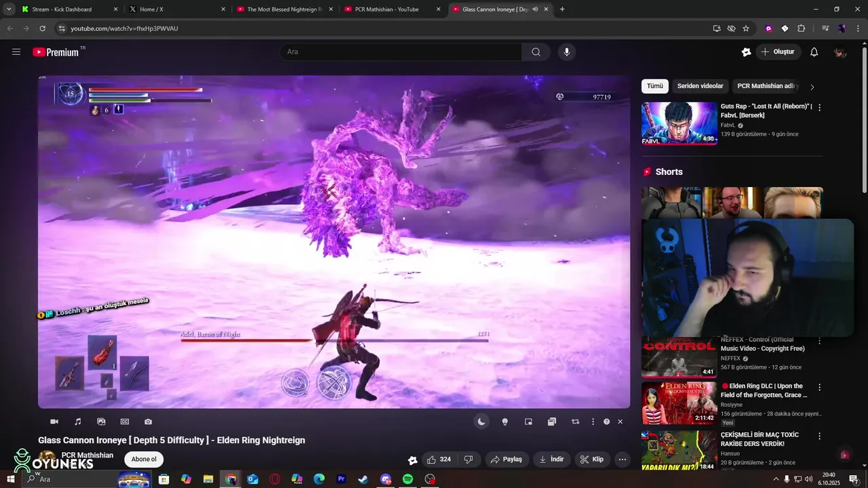This screenshot has height=488, width=868.
Task: Open options menu for Elden Ring DLC video
Action: pyautogui.click(x=819, y=387)
